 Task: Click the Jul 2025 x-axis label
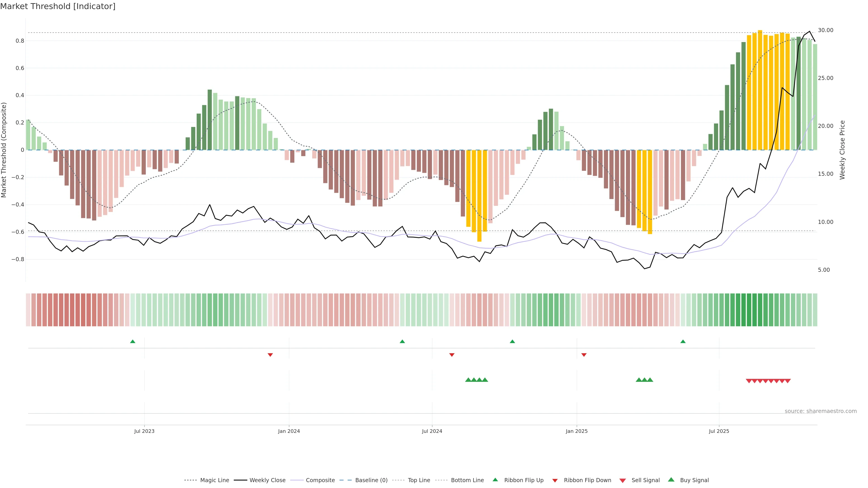(x=719, y=431)
